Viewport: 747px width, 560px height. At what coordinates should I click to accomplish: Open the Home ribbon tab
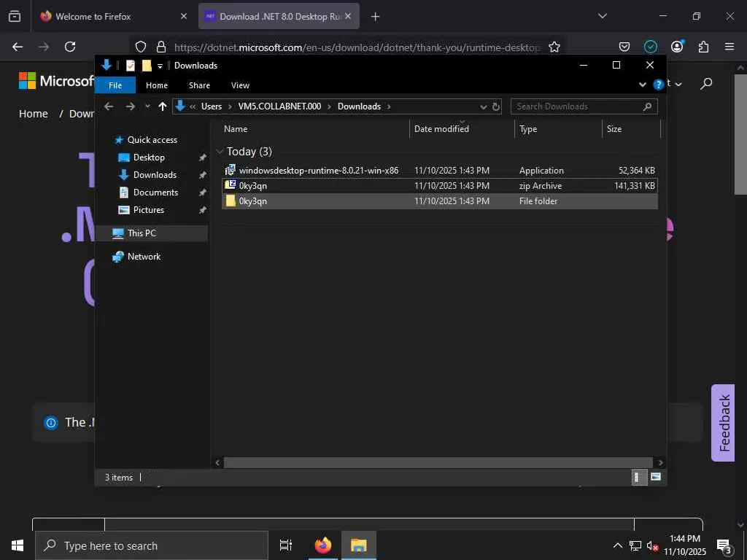[x=157, y=85]
